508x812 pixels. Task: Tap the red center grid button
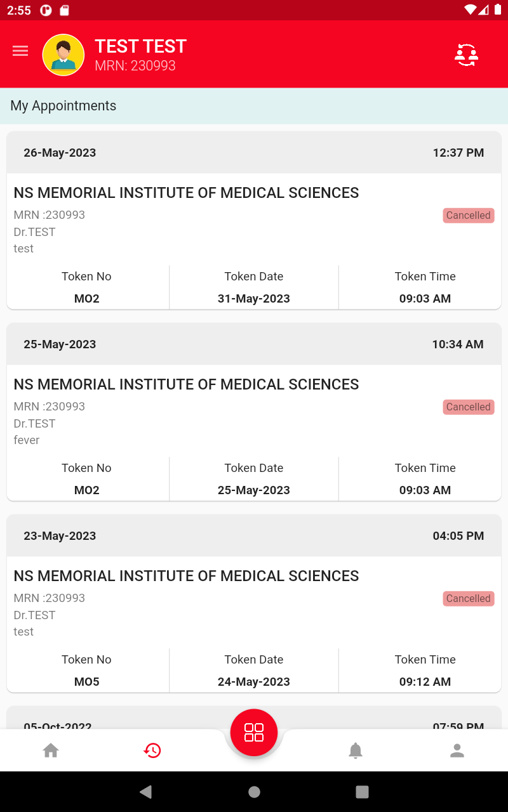coord(254,733)
